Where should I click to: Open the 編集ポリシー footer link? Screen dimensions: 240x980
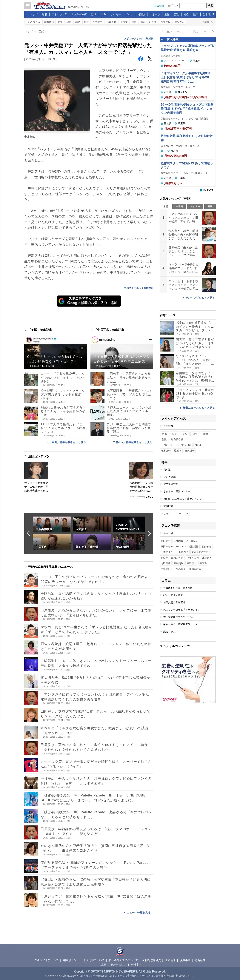tap(71, 960)
